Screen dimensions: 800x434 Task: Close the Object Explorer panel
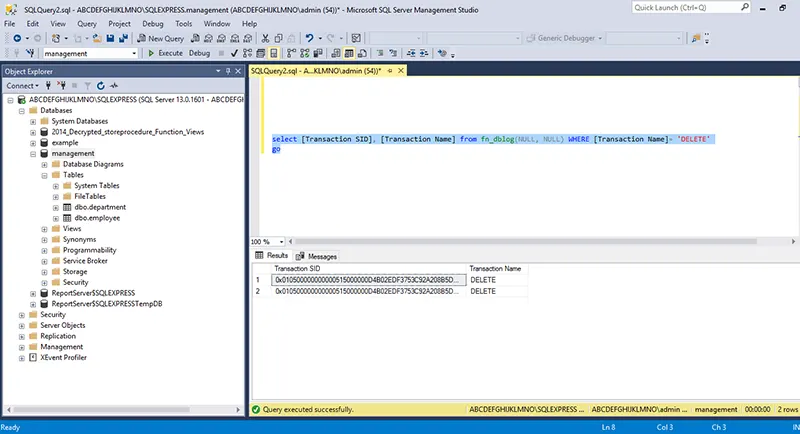click(238, 71)
